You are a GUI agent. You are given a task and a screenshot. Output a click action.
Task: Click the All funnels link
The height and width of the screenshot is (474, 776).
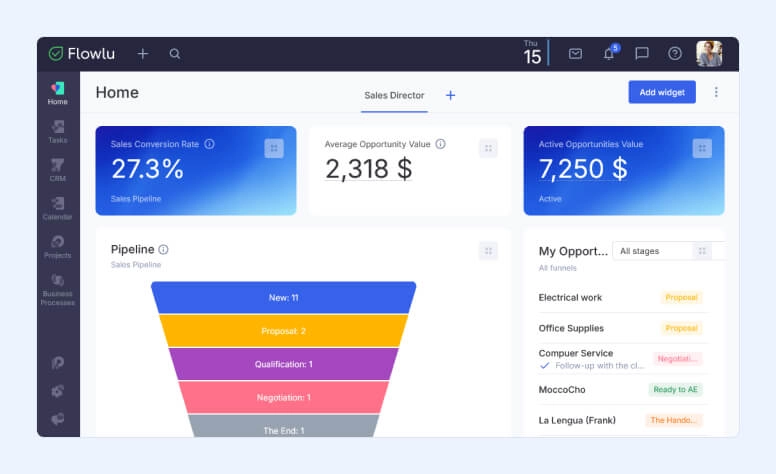point(557,268)
